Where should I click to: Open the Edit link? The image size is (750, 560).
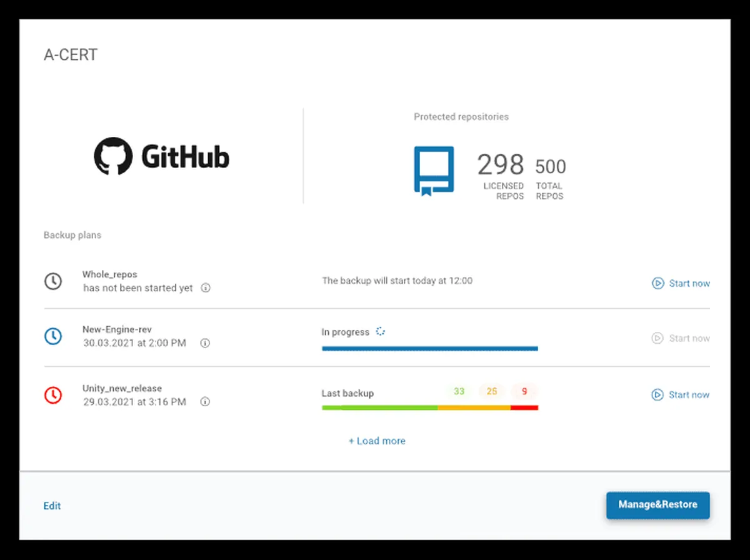pyautogui.click(x=52, y=506)
